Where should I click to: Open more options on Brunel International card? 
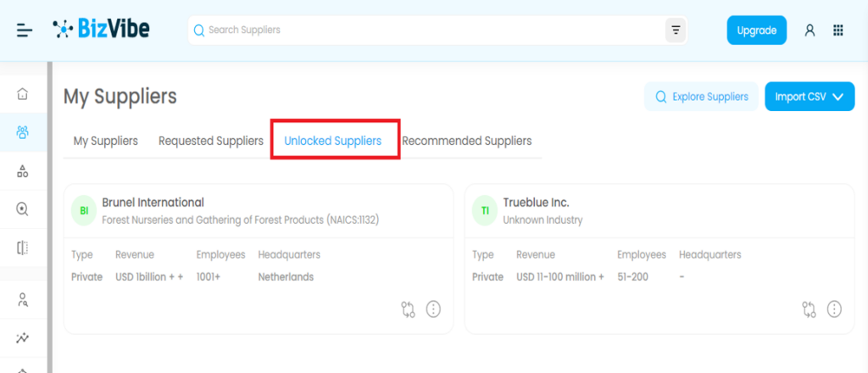[x=433, y=309]
